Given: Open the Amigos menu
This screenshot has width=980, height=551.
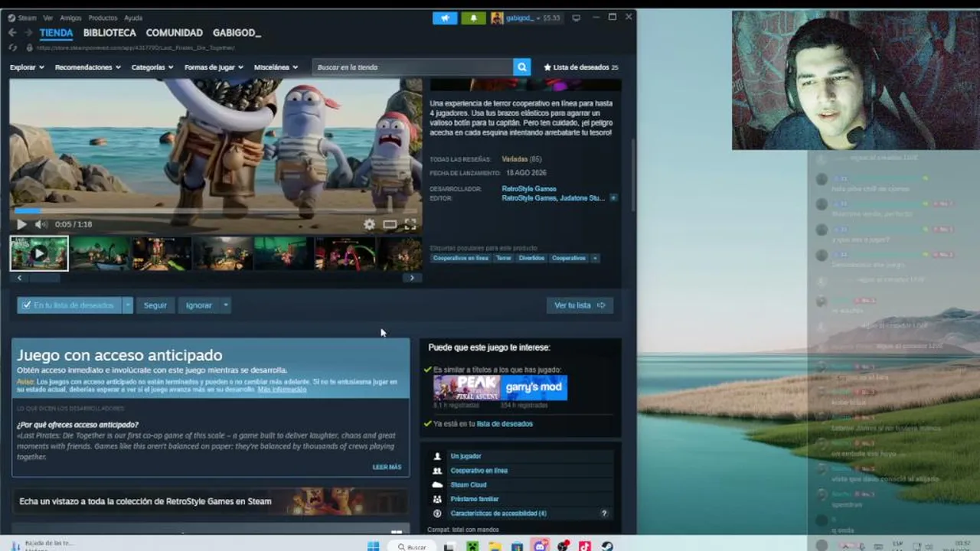Looking at the screenshot, I should (70, 18).
